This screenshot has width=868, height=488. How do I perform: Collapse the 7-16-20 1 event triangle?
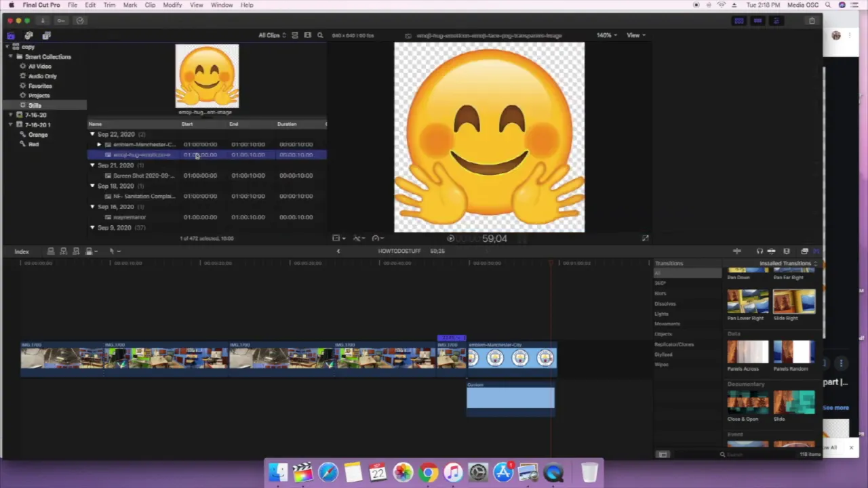tap(12, 125)
